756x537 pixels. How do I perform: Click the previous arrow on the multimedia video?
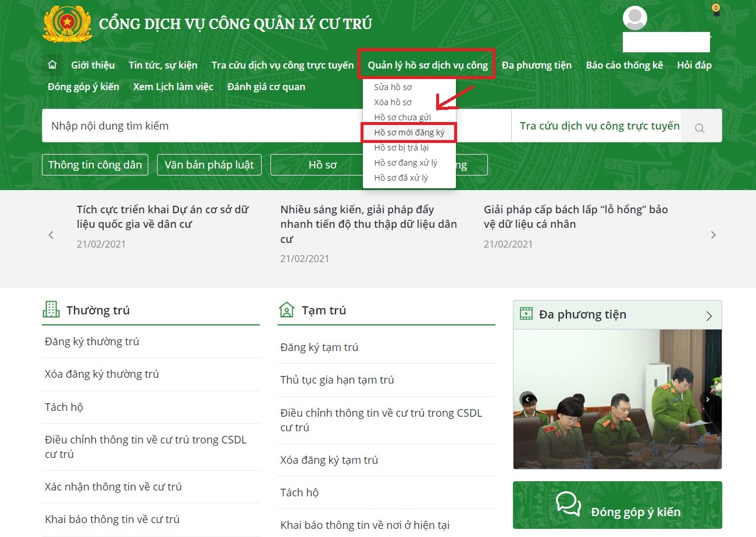click(x=527, y=399)
